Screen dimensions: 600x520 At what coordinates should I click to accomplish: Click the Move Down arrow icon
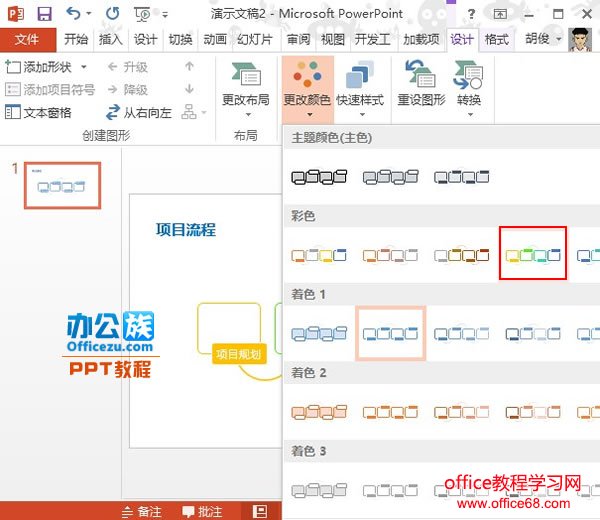click(189, 89)
